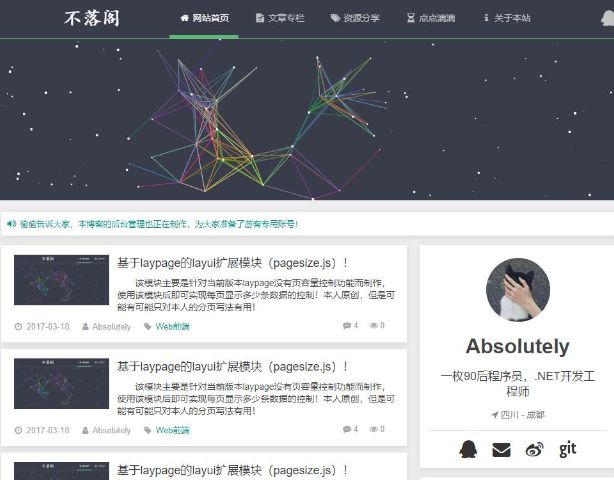Click the Web前端 tag on second article
The height and width of the screenshot is (480, 614).
[x=172, y=430]
